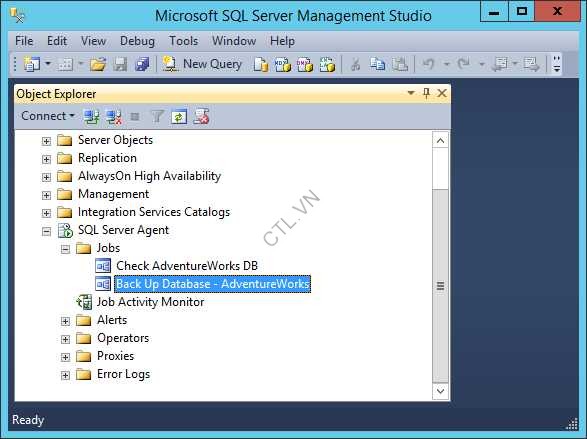Close the Object Explorer panel
587x439 pixels.
point(442,93)
